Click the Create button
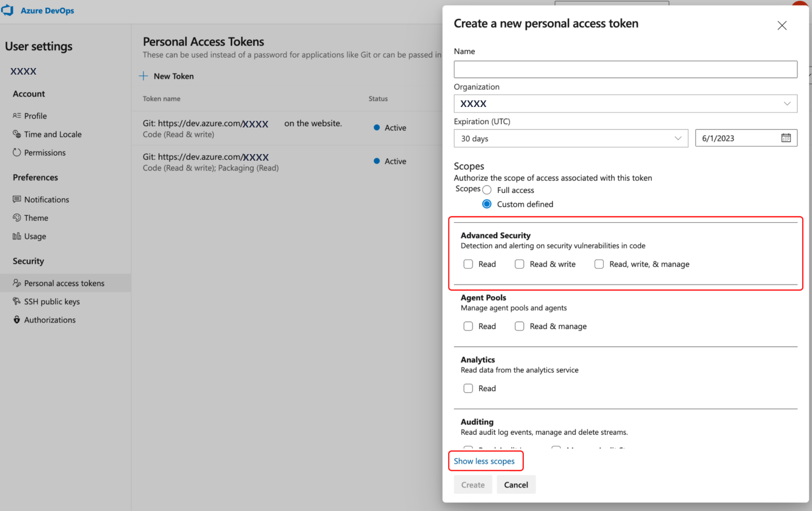This screenshot has width=812, height=511. pyautogui.click(x=472, y=485)
